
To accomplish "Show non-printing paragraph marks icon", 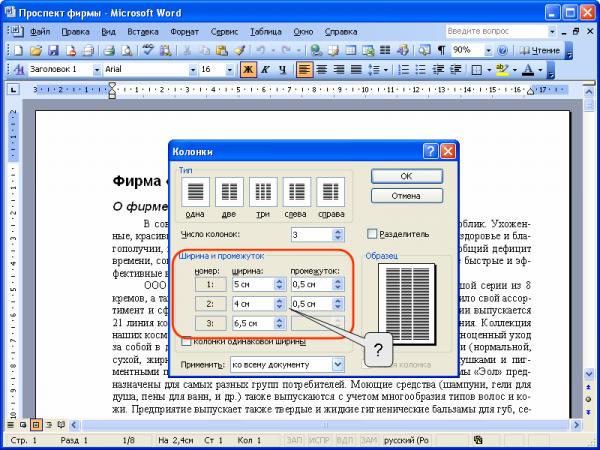I will (441, 51).
